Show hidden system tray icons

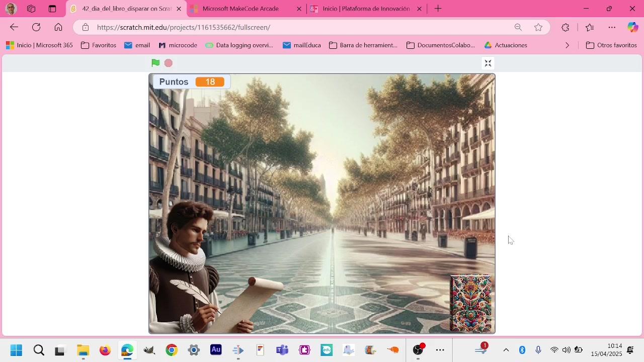click(x=506, y=350)
